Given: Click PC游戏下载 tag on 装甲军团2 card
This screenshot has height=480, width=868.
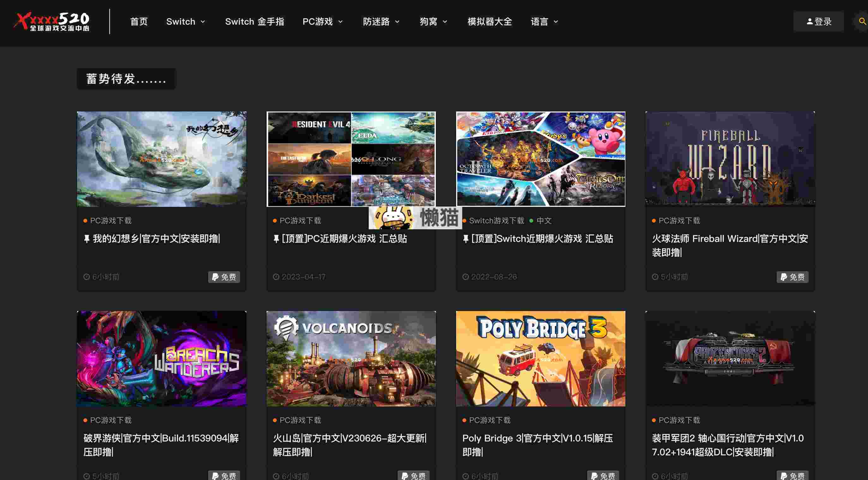Looking at the screenshot, I should click(x=679, y=420).
